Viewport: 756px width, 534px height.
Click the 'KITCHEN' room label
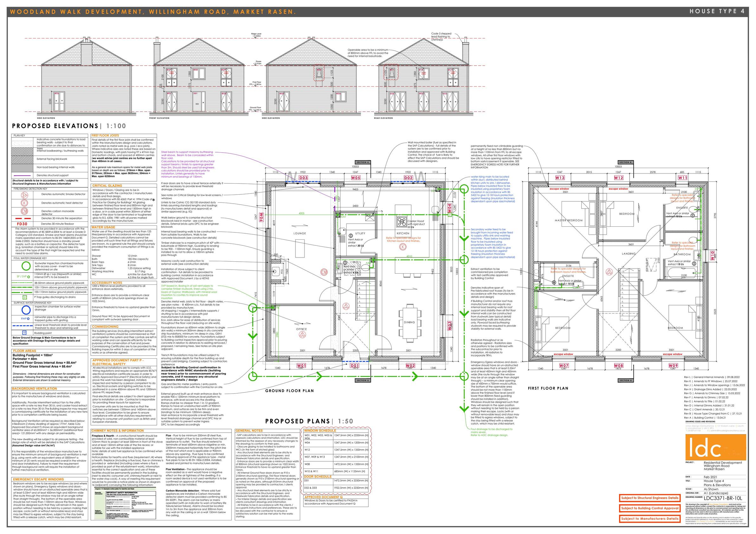pos(403,233)
